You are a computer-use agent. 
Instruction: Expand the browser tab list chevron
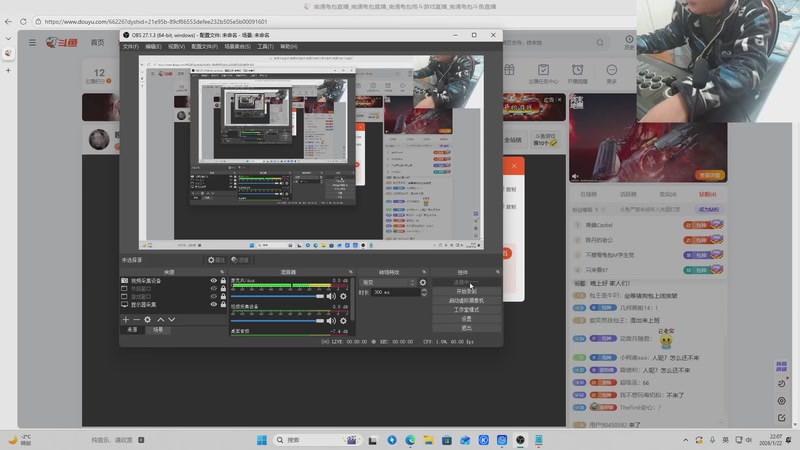8,38
